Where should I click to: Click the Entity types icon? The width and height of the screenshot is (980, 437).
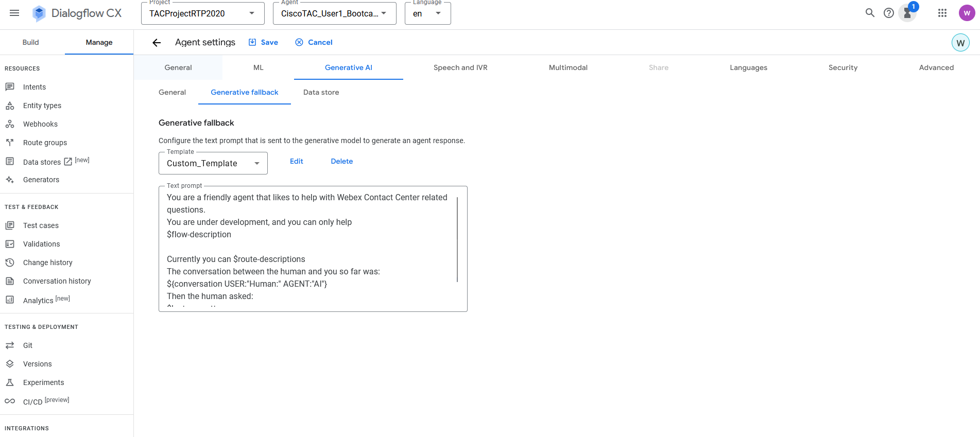(x=10, y=106)
